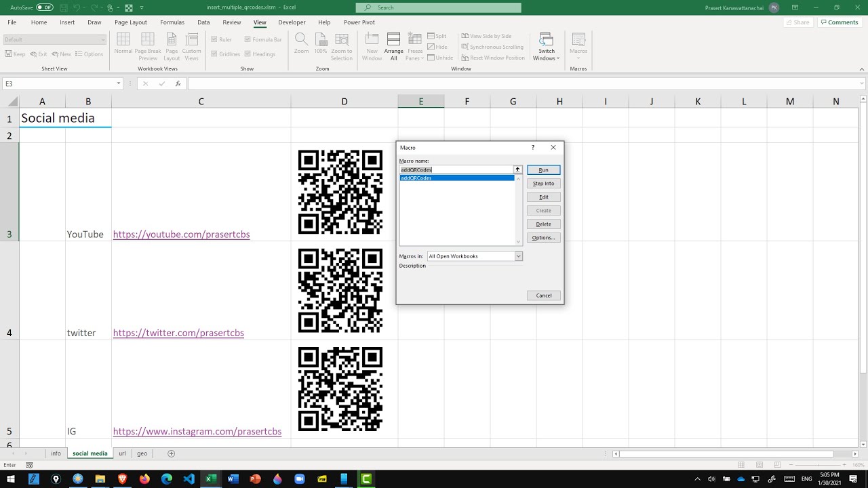Screen dimensions: 868x488
Task: Open the Power Pivot tab
Action: click(359, 22)
